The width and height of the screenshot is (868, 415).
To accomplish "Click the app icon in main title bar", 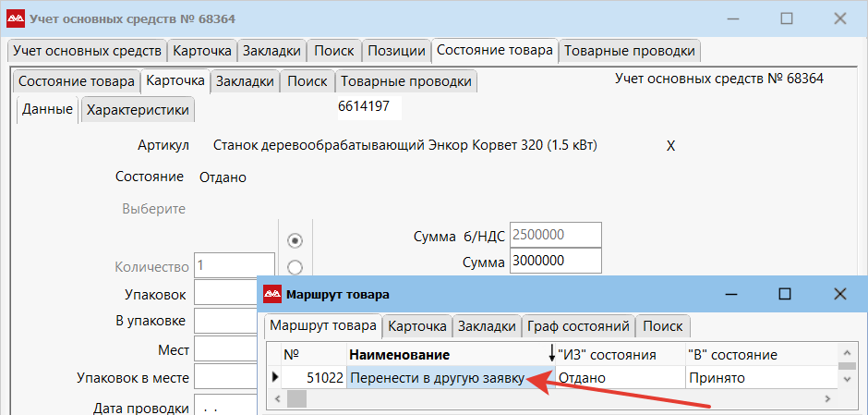I will [x=16, y=18].
